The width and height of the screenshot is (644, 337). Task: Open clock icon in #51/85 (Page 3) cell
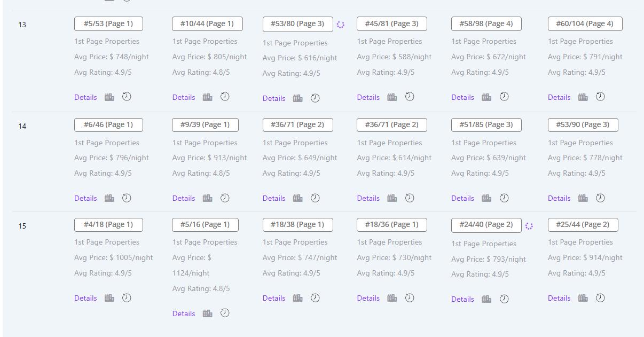[504, 198]
